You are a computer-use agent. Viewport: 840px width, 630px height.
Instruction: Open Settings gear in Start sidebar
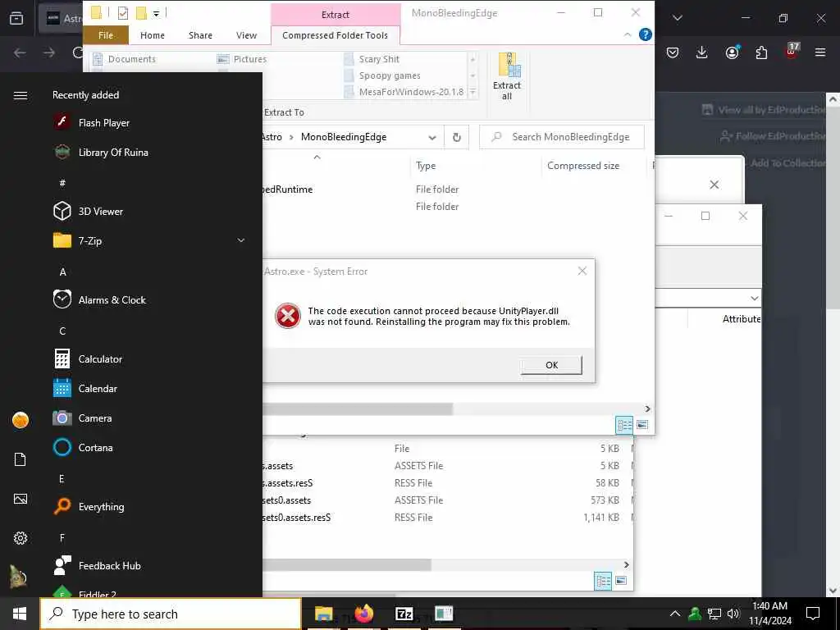[21, 538]
